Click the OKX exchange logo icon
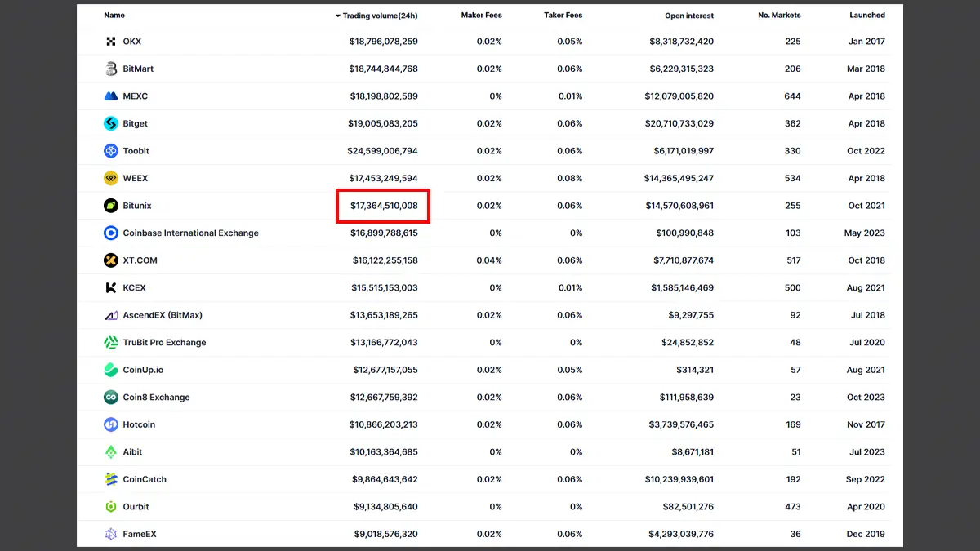Viewport: 980px width, 551px height. click(111, 42)
